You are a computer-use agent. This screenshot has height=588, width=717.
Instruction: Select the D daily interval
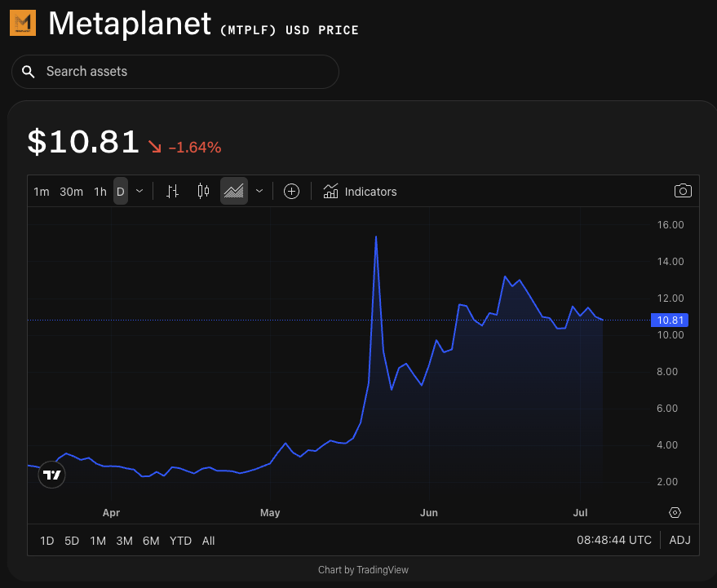(x=120, y=191)
